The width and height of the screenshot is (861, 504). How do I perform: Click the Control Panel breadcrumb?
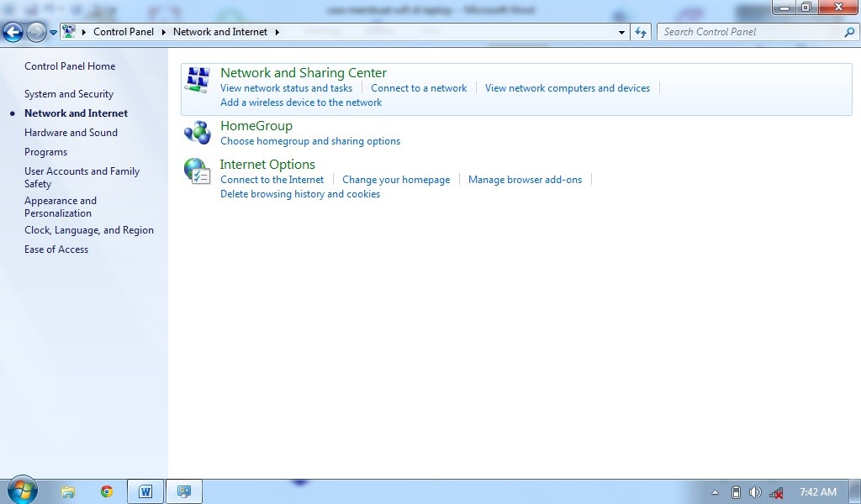124,32
